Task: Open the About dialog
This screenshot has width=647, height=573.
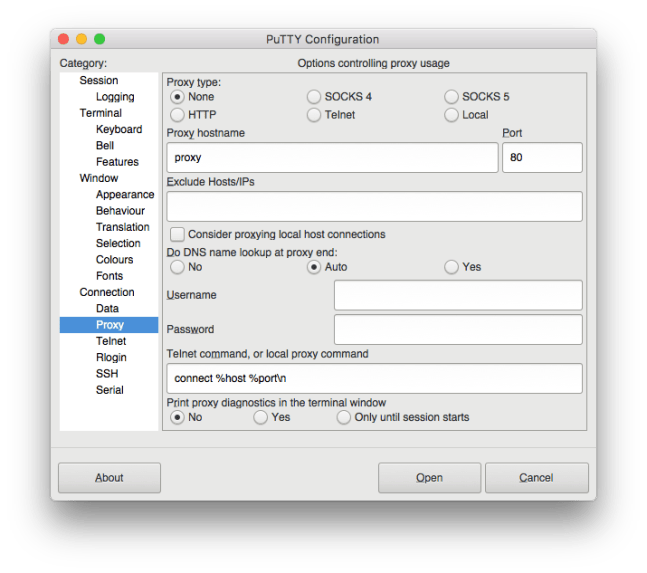Action: pyautogui.click(x=109, y=478)
